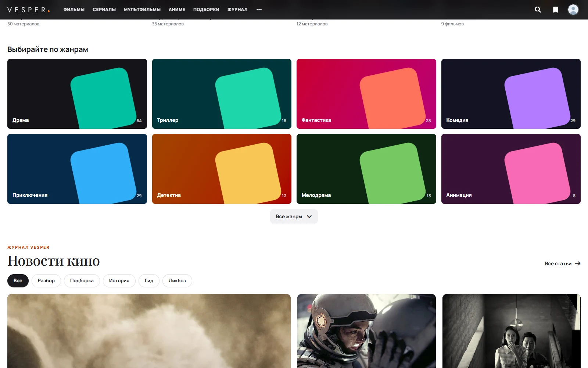588x368 pixels.
Task: Open the Фильмы menu item
Action: 74,10
